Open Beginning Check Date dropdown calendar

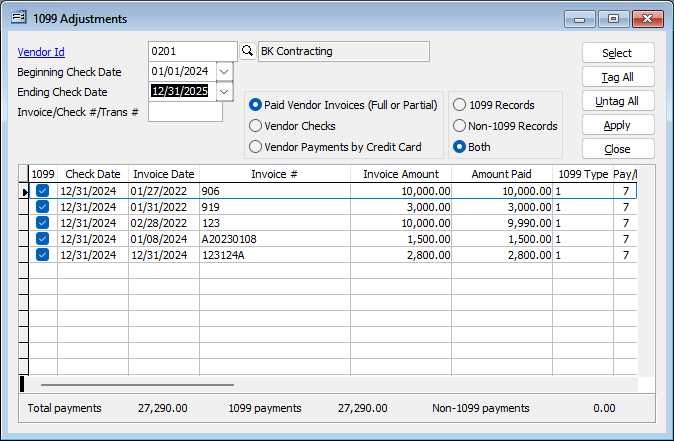pyautogui.click(x=224, y=71)
